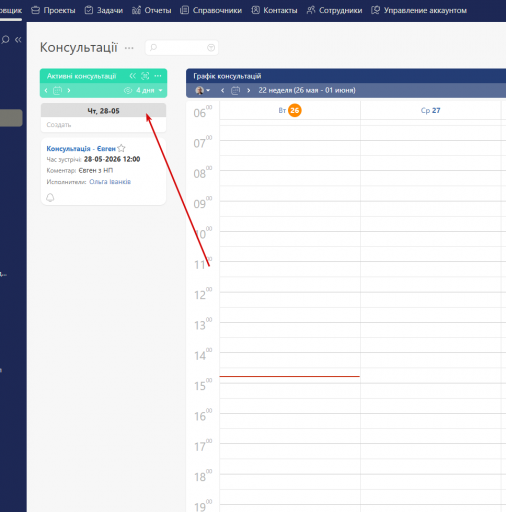
Task: Click the current-time red line marker
Action: pos(289,376)
